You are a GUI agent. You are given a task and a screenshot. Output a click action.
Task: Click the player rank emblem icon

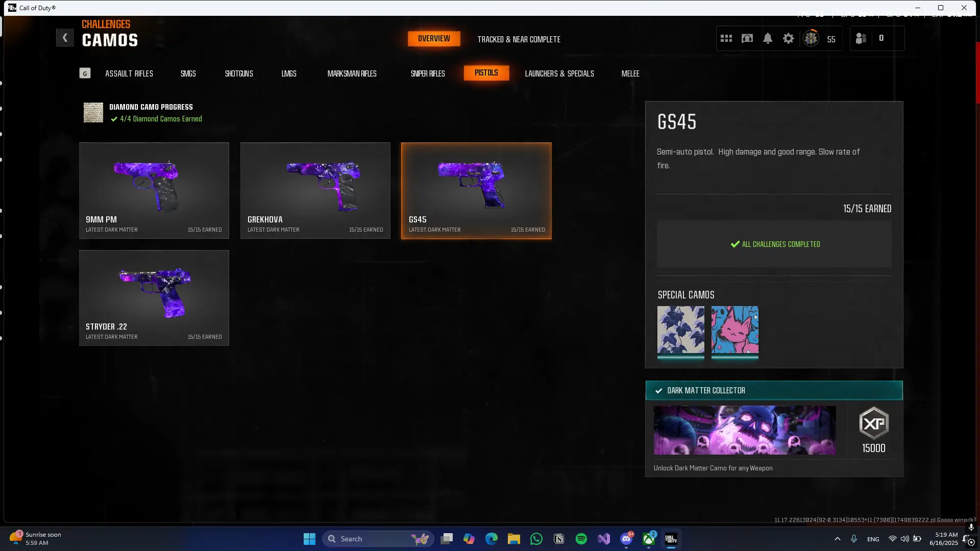[811, 39]
